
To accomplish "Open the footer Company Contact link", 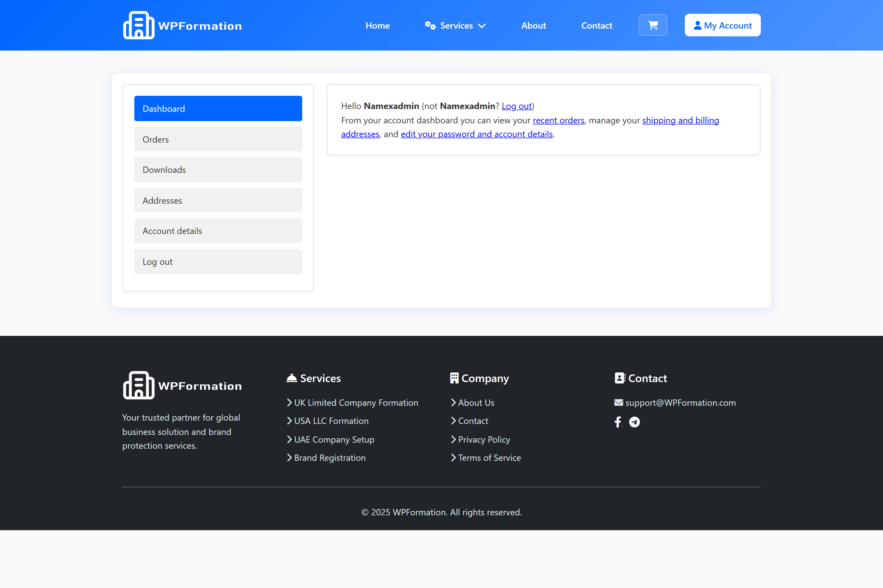I will [x=473, y=421].
